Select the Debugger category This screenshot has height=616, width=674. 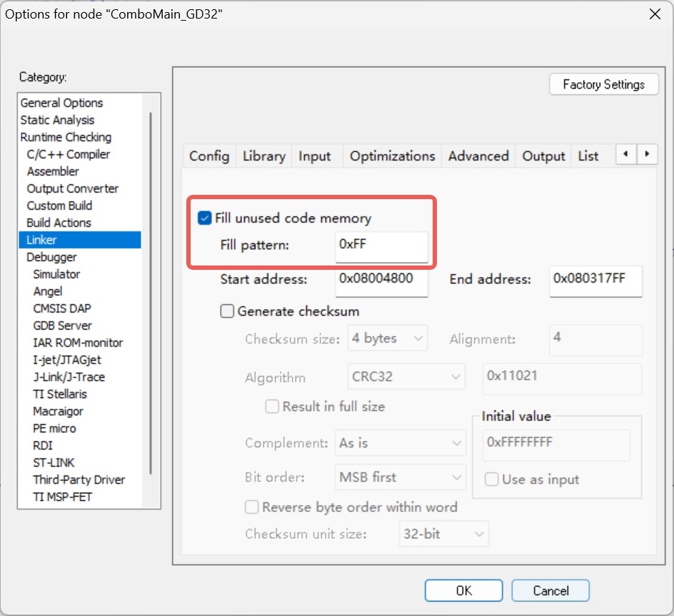point(51,257)
